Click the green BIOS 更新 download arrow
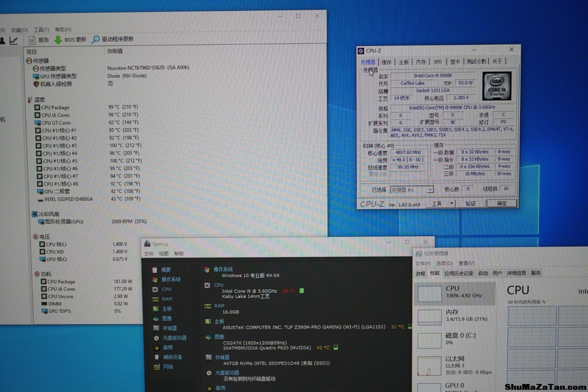The height and width of the screenshot is (392, 588). (x=58, y=40)
